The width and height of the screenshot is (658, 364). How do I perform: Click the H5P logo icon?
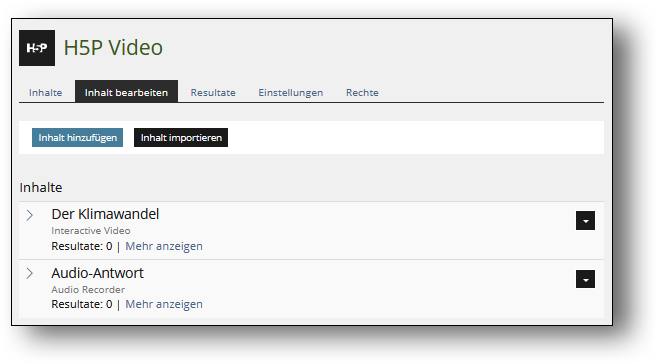tap(37, 48)
